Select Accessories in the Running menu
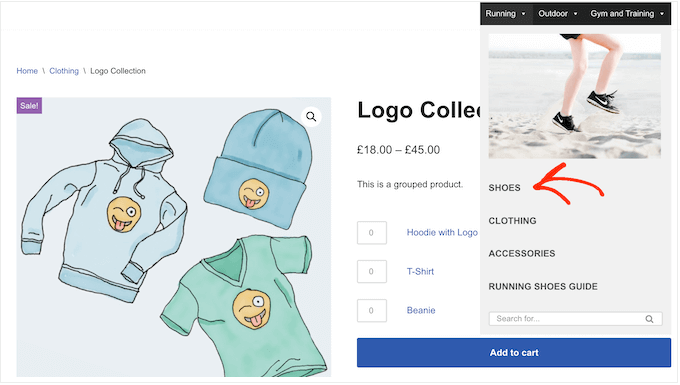Screen dimensions: 680x385 [522, 254]
